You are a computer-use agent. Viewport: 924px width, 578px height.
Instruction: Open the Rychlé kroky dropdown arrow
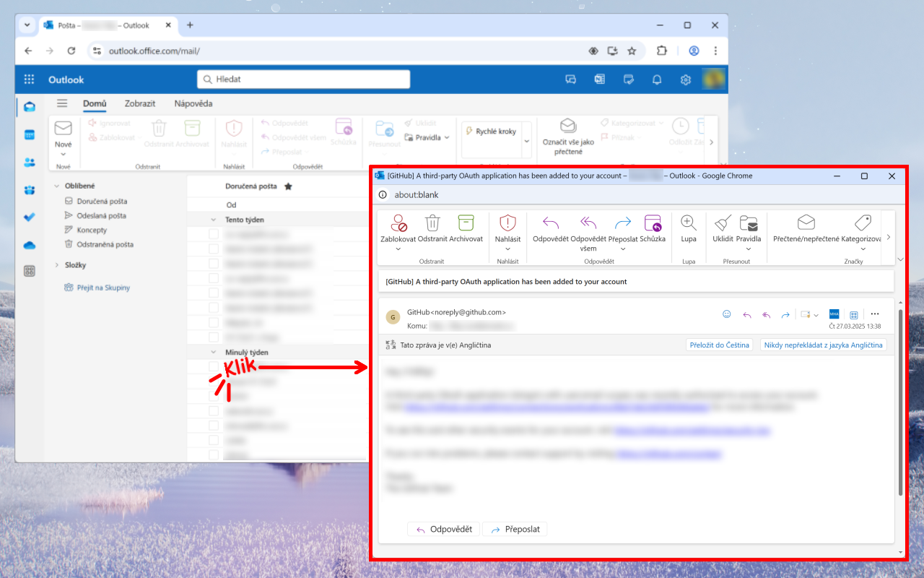pyautogui.click(x=526, y=142)
